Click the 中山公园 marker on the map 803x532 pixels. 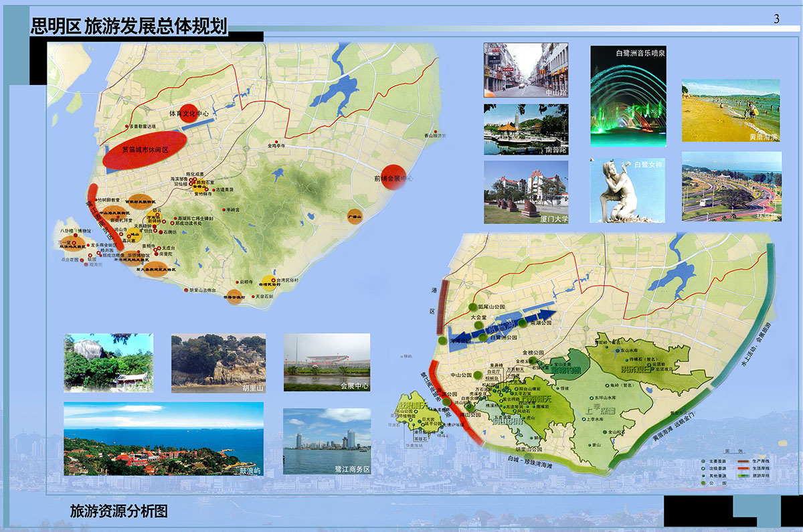tap(478, 375)
